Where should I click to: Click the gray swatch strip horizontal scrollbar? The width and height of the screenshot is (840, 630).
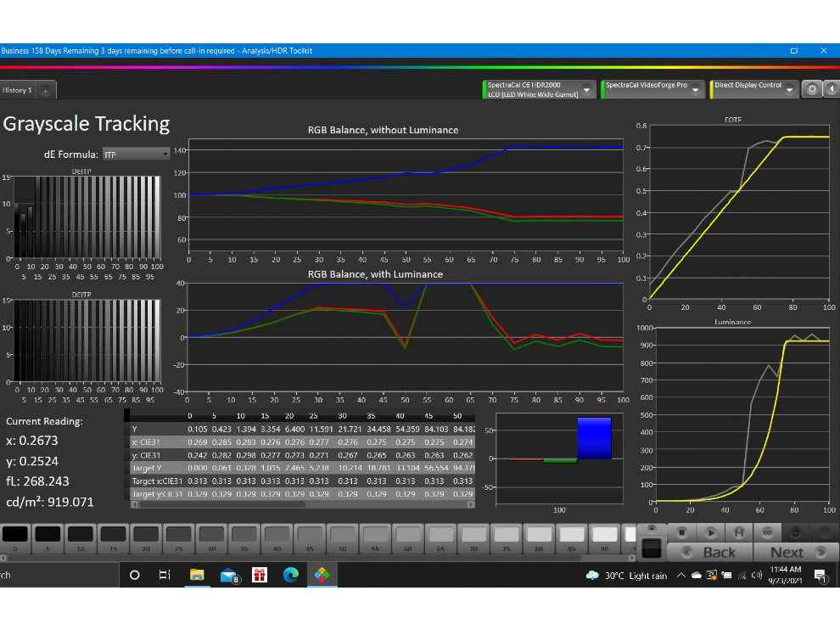point(317,558)
